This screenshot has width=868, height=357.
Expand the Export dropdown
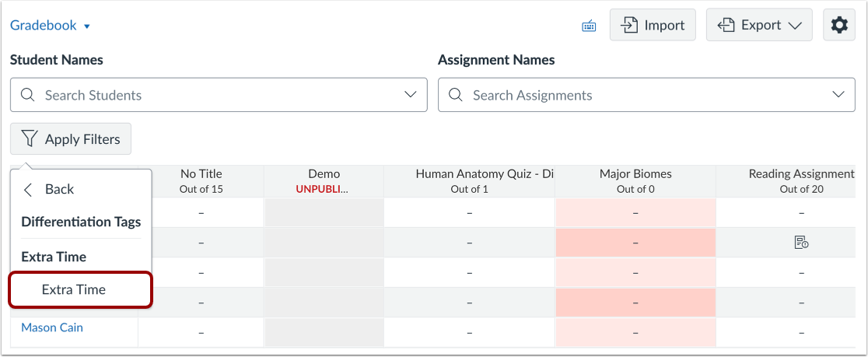click(758, 25)
